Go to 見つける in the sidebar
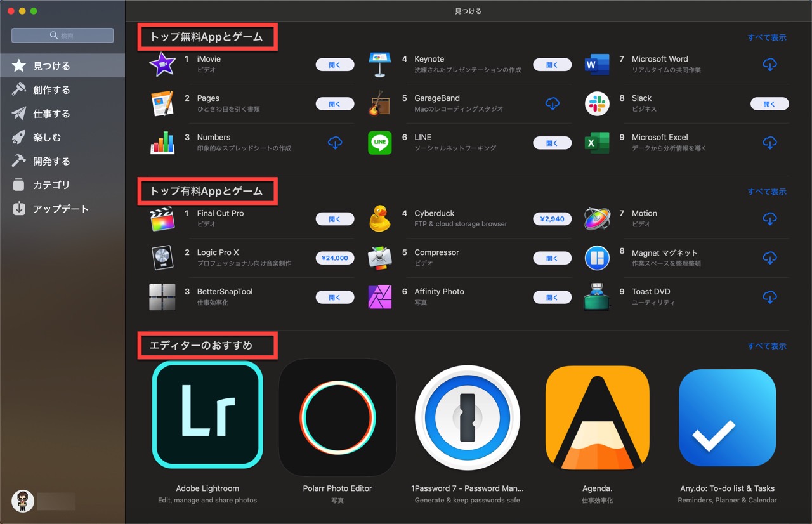The image size is (812, 524). coord(62,66)
